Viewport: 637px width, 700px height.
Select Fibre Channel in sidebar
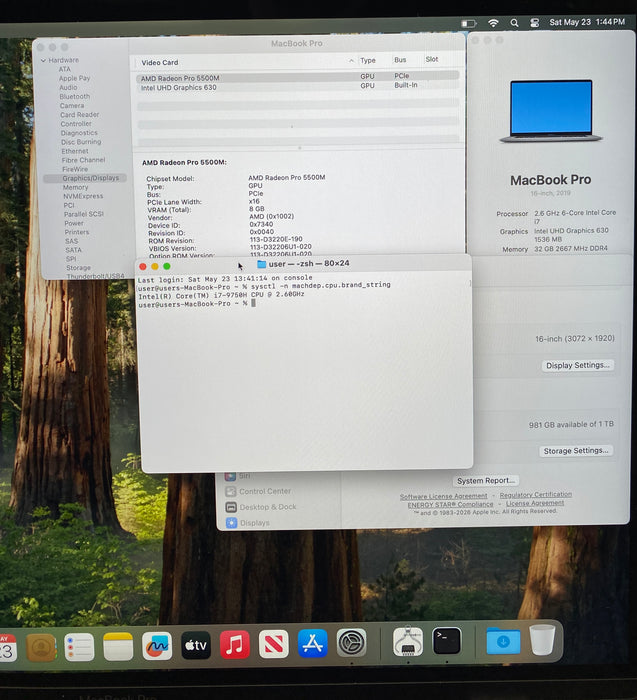click(83, 160)
